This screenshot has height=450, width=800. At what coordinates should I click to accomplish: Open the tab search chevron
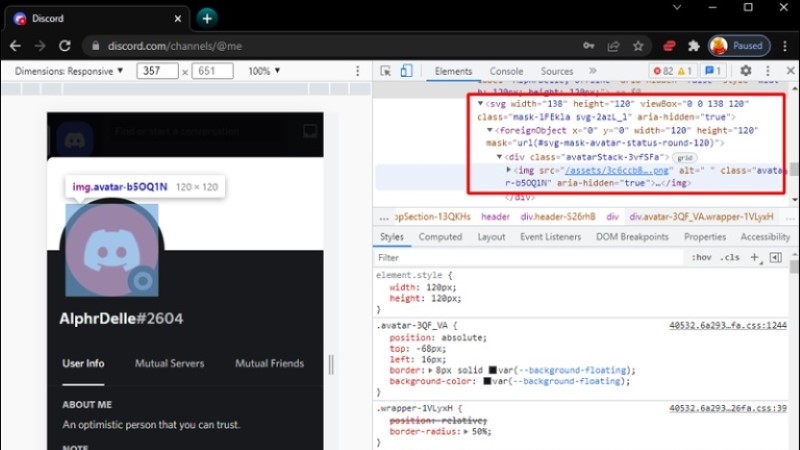(677, 8)
